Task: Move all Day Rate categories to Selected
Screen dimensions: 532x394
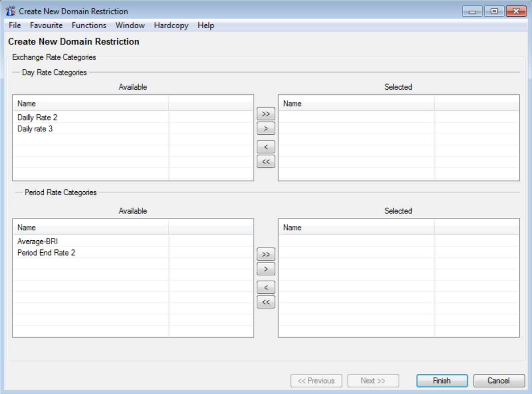Action: click(x=266, y=114)
